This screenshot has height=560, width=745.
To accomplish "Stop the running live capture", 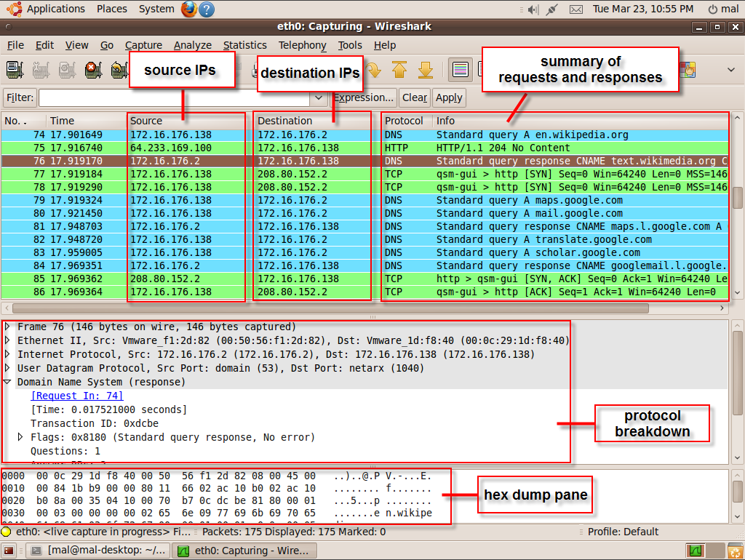I will [x=92, y=70].
